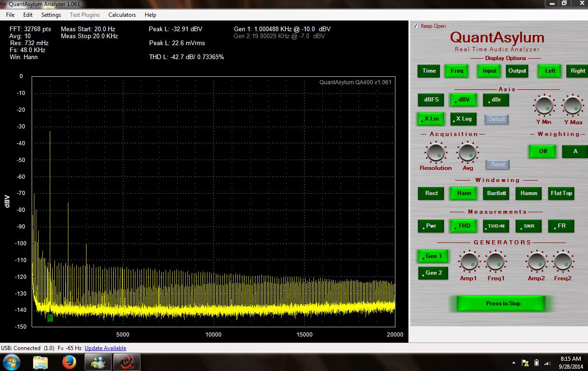588x371 pixels.
Task: Click the acquisition Reset button
Action: click(498, 164)
